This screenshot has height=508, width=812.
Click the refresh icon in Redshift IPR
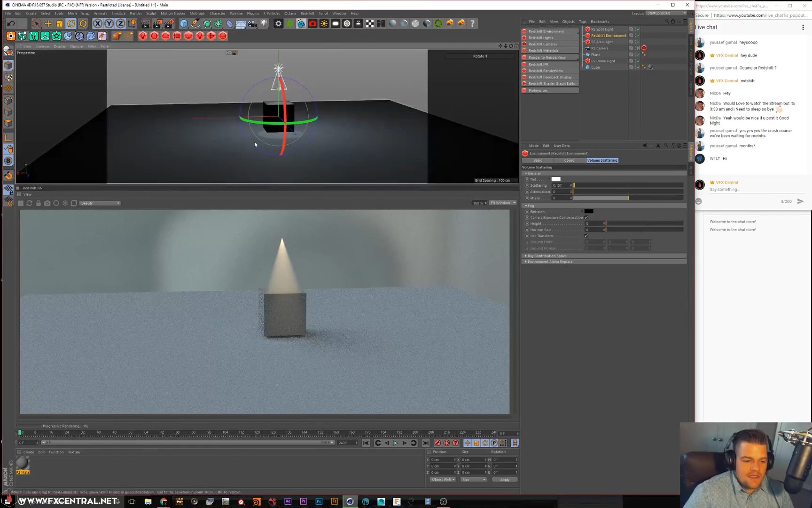pyautogui.click(x=29, y=203)
